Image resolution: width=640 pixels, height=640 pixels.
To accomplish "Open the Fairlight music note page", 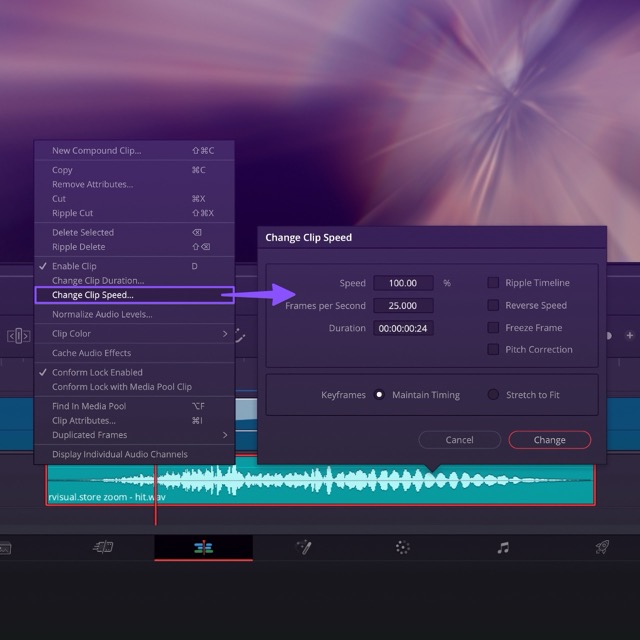I will 503,547.
